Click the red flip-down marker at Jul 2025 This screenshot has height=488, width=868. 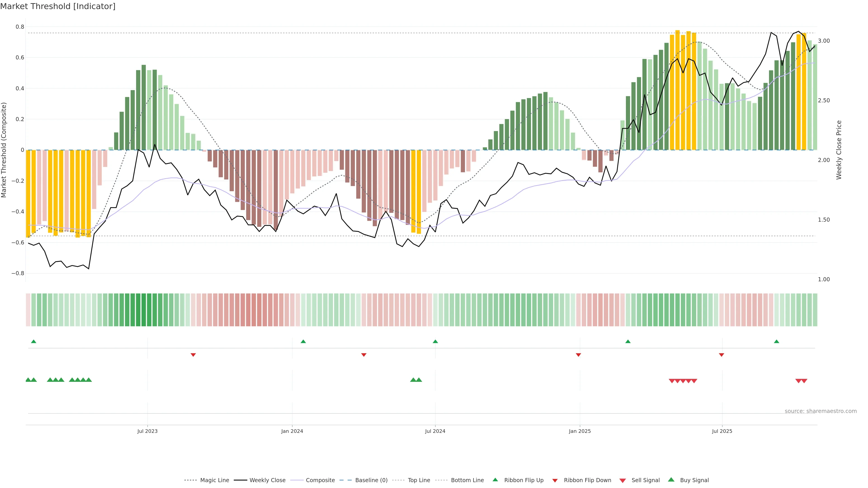[722, 355]
